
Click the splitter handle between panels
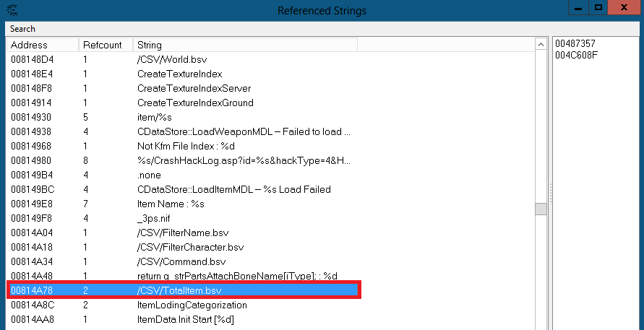[550, 194]
